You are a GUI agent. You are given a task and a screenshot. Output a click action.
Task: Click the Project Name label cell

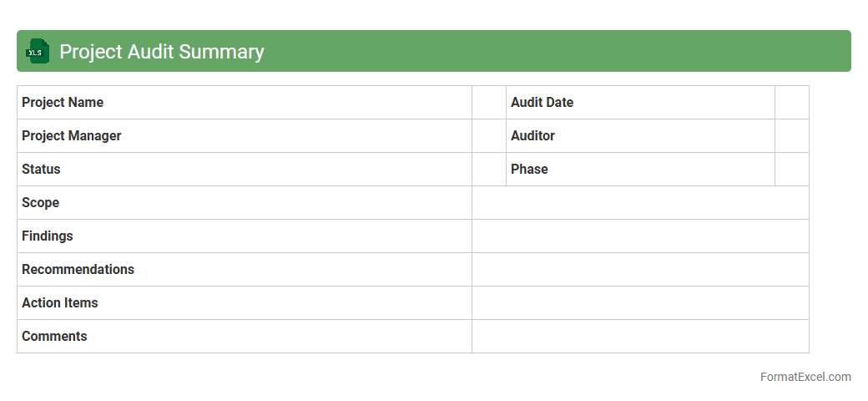[x=244, y=103]
